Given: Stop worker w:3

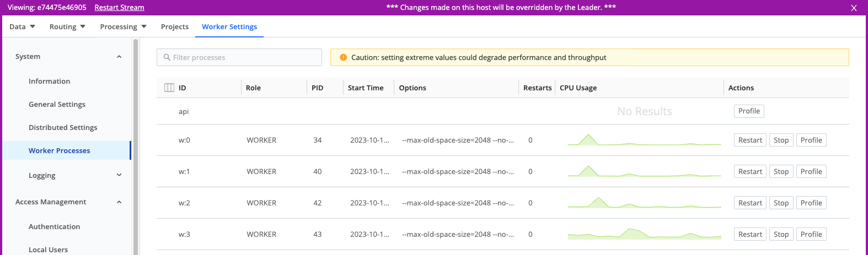Looking at the screenshot, I should point(781,234).
